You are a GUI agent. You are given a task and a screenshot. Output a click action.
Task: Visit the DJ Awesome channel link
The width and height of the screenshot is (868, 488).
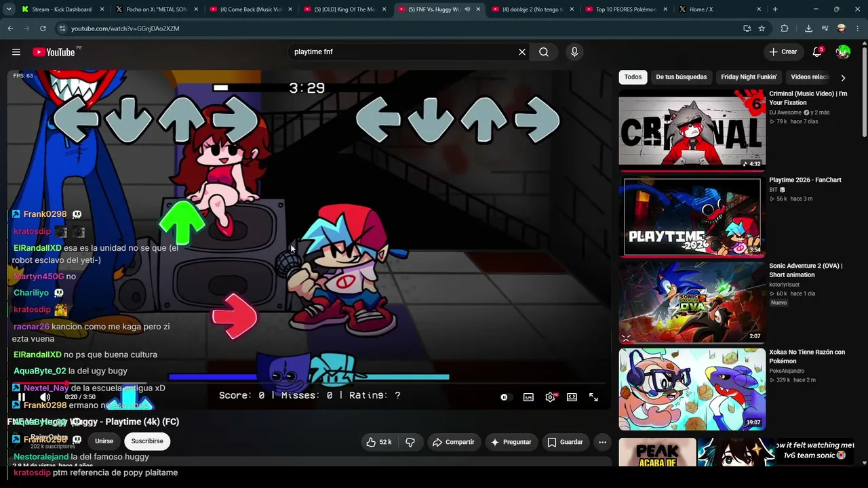(785, 113)
